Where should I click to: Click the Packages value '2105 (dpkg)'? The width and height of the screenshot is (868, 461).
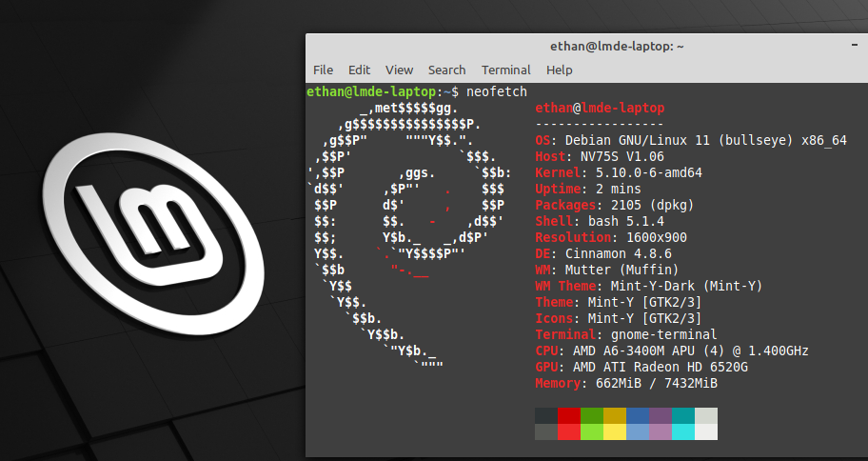652,205
